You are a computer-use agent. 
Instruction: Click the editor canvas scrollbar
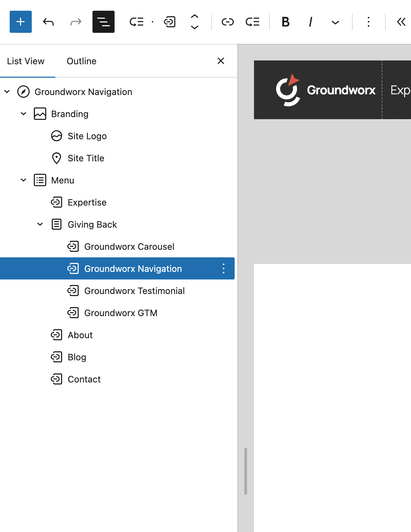click(245, 470)
